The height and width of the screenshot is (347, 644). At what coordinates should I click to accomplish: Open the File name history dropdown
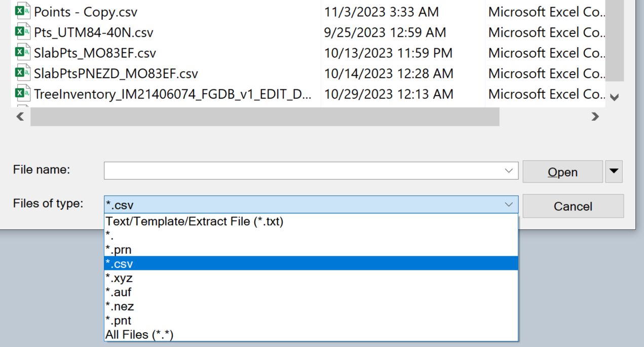pos(509,171)
